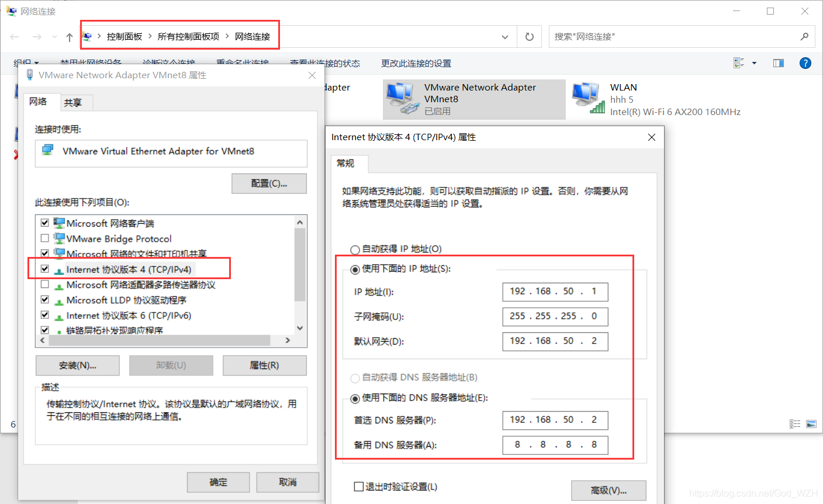Open the address bar history dropdown
The height and width of the screenshot is (504, 823).
coord(504,36)
